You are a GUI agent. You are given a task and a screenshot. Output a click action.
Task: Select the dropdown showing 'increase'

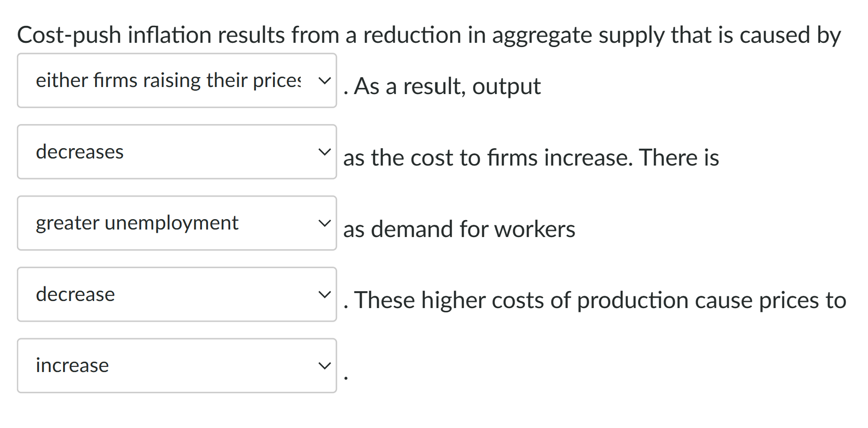(x=177, y=365)
